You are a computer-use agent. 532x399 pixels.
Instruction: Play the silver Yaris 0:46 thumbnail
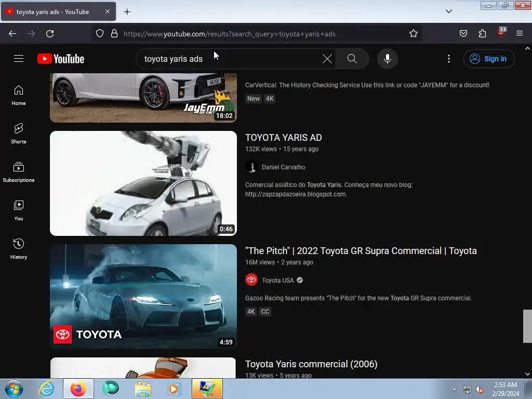coord(143,183)
